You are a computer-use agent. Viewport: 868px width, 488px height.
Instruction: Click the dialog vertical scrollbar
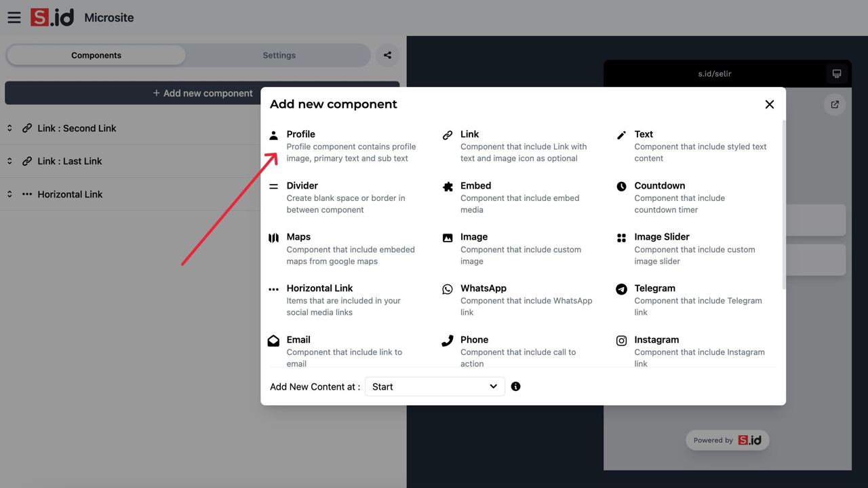point(784,205)
